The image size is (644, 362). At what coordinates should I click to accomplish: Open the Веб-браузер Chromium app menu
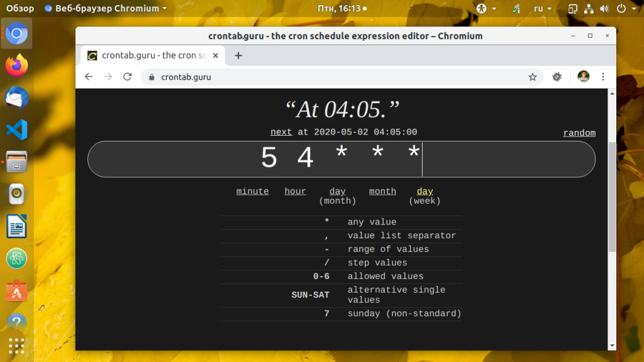(x=106, y=9)
